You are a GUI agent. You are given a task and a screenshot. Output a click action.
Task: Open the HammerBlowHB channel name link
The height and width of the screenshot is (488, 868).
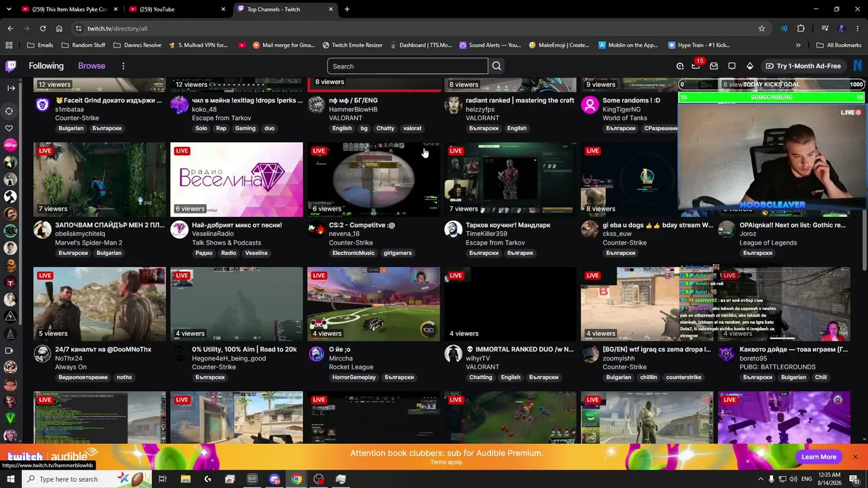[353, 109]
